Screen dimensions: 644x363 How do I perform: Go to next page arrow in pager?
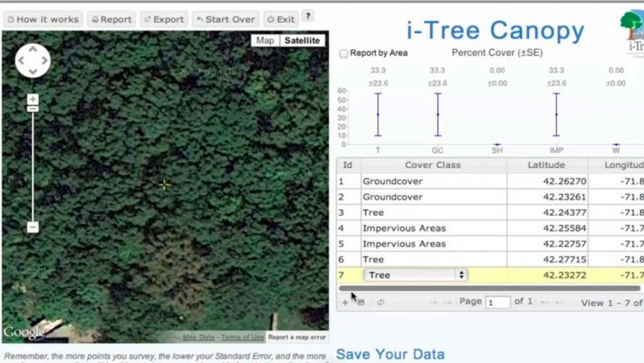pos(544,302)
